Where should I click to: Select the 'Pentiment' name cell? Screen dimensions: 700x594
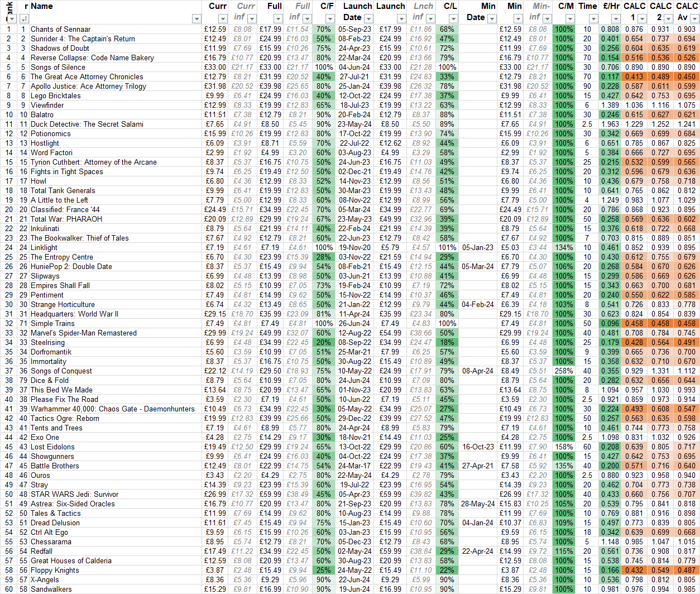pos(116,295)
